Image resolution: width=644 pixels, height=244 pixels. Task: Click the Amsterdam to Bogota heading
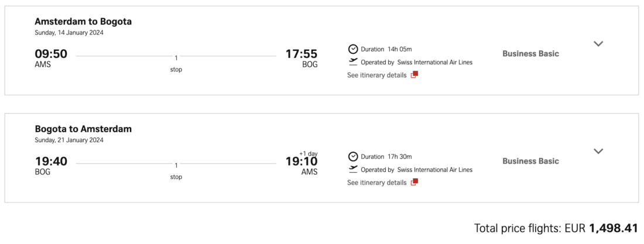(x=83, y=22)
